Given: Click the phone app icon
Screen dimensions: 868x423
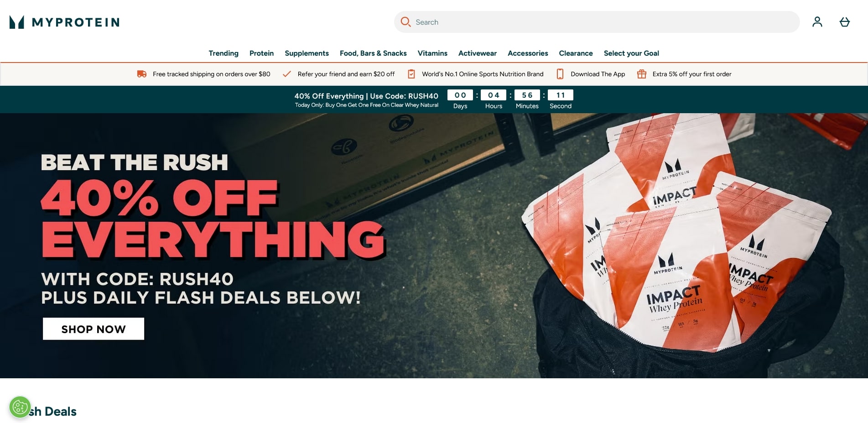Looking at the screenshot, I should point(560,74).
